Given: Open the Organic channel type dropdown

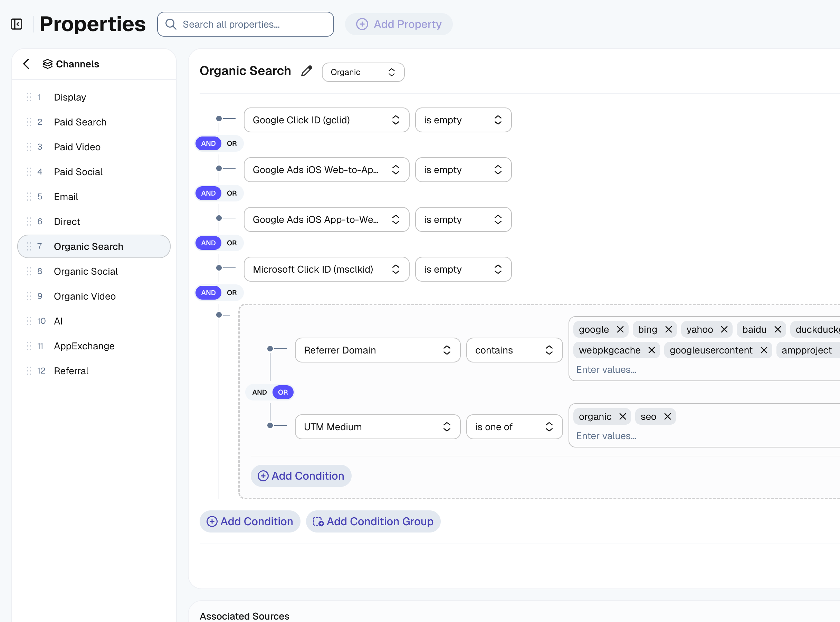Looking at the screenshot, I should [x=363, y=72].
